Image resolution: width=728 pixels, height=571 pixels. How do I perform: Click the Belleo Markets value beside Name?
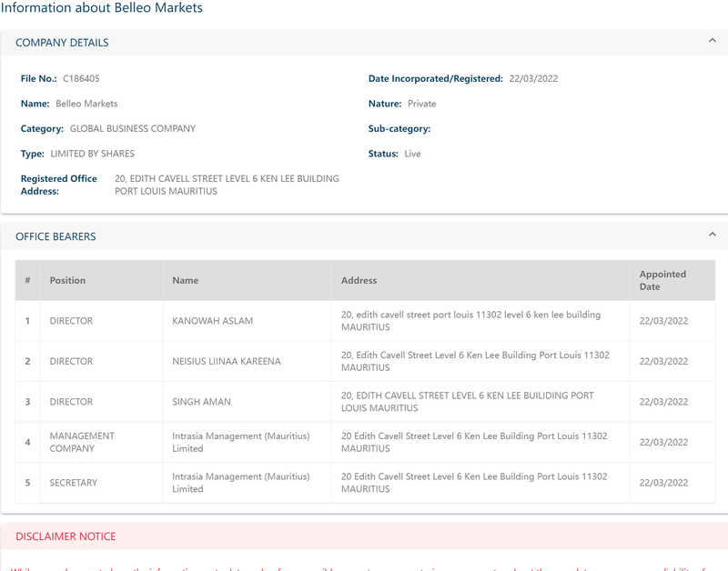click(x=86, y=104)
